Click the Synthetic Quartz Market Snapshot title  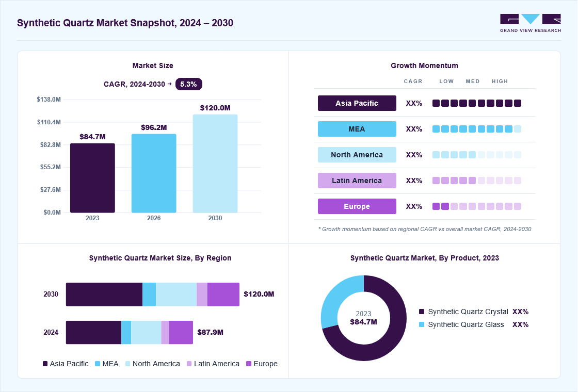pos(125,23)
